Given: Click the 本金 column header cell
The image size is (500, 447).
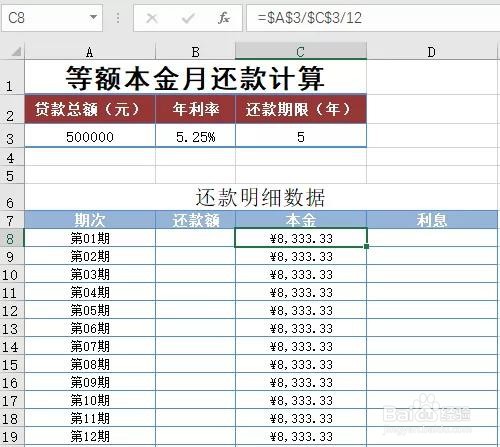Looking at the screenshot, I should [x=301, y=220].
